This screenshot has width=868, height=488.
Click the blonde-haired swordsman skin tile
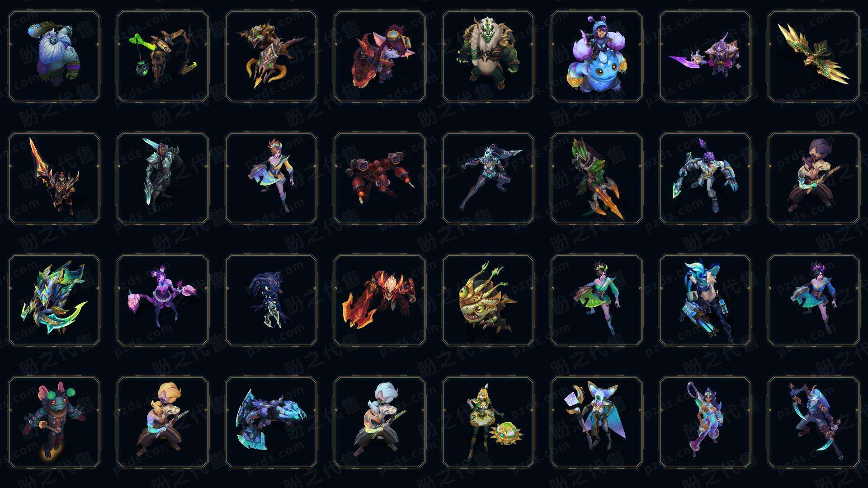click(163, 422)
